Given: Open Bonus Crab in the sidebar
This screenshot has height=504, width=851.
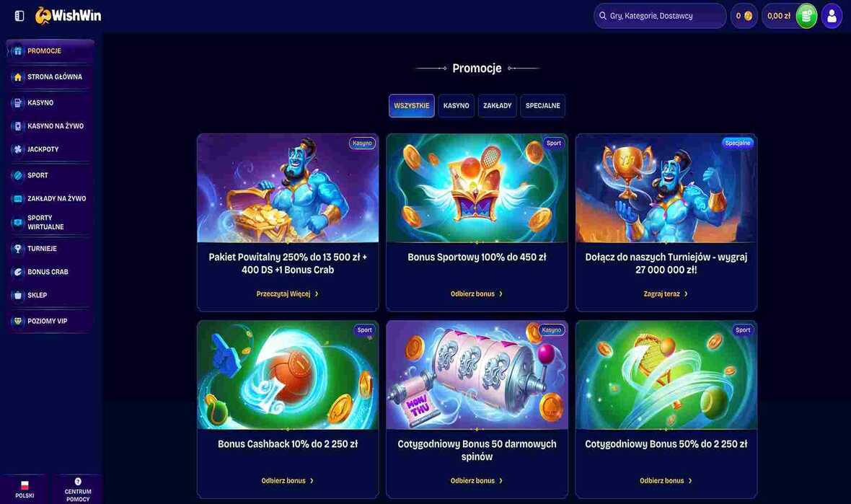Looking at the screenshot, I should point(49,272).
